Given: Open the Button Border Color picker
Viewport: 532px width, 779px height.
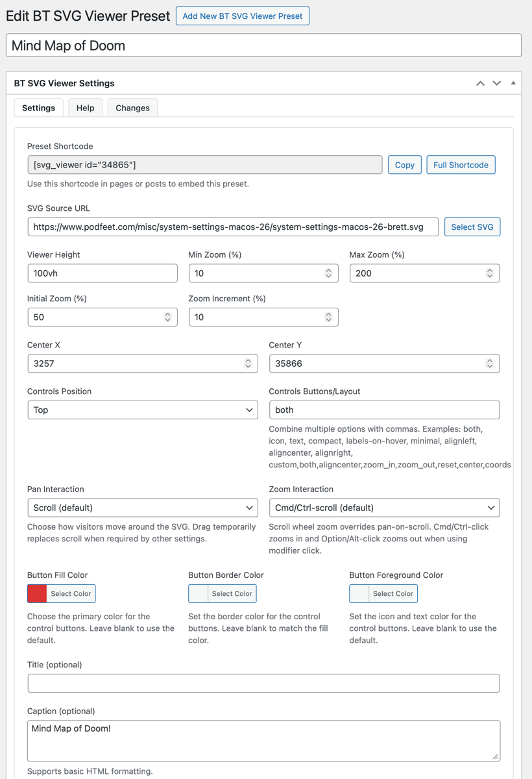Looking at the screenshot, I should (x=223, y=593).
